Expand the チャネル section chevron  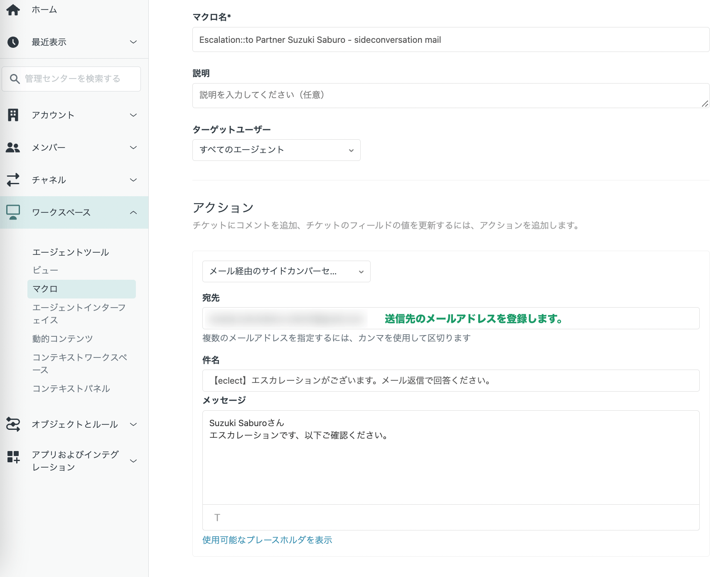(x=133, y=180)
